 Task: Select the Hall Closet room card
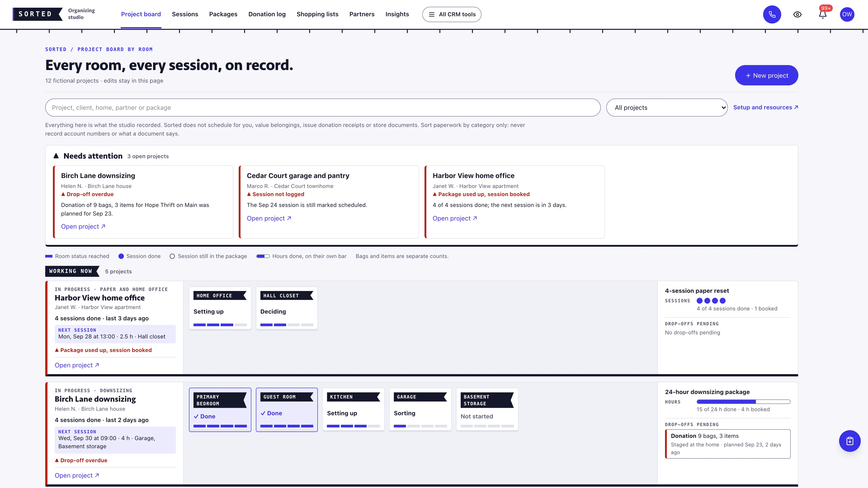tap(287, 308)
